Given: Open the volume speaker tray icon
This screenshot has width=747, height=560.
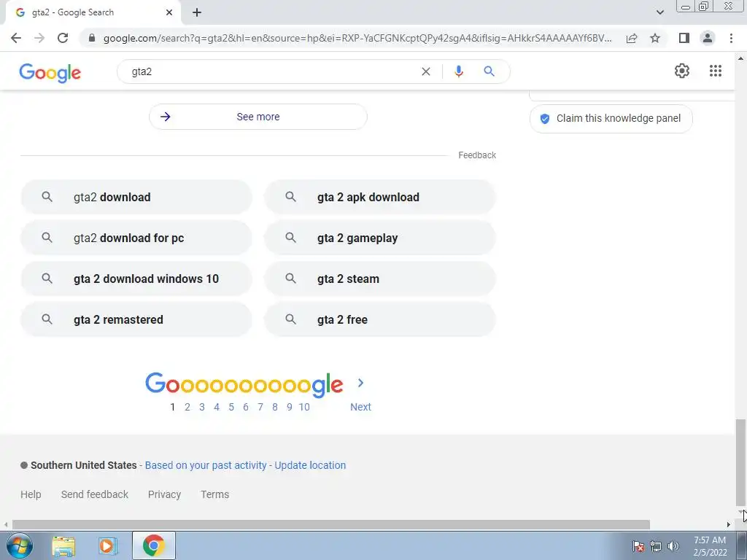Looking at the screenshot, I should tap(673, 546).
